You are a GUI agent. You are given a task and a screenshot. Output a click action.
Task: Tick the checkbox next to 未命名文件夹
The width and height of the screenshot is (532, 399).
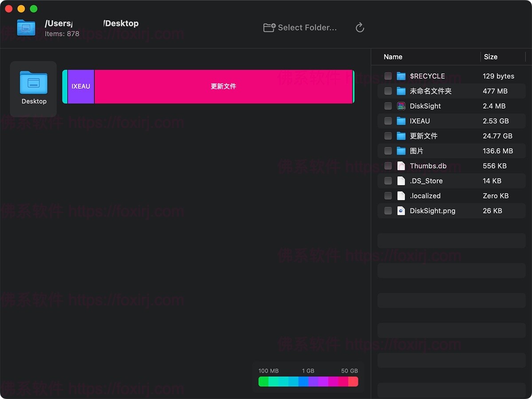(x=388, y=91)
